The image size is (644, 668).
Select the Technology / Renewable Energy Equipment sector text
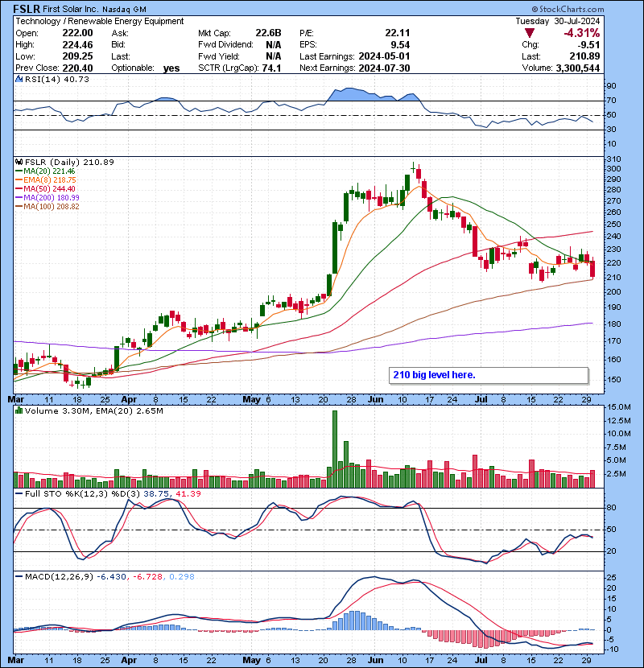[100, 21]
